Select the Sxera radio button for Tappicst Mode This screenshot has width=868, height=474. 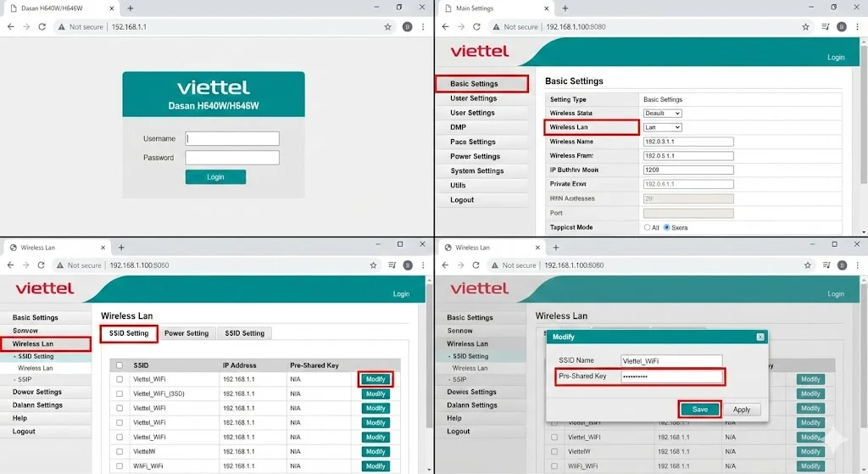tap(666, 227)
